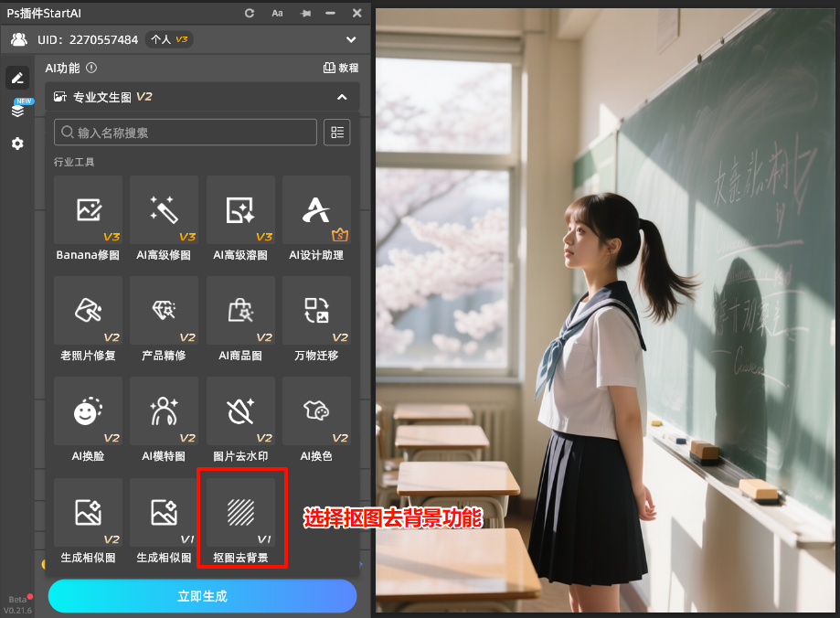
Task: Click the layers icon with NEW badge
Action: [x=16, y=110]
